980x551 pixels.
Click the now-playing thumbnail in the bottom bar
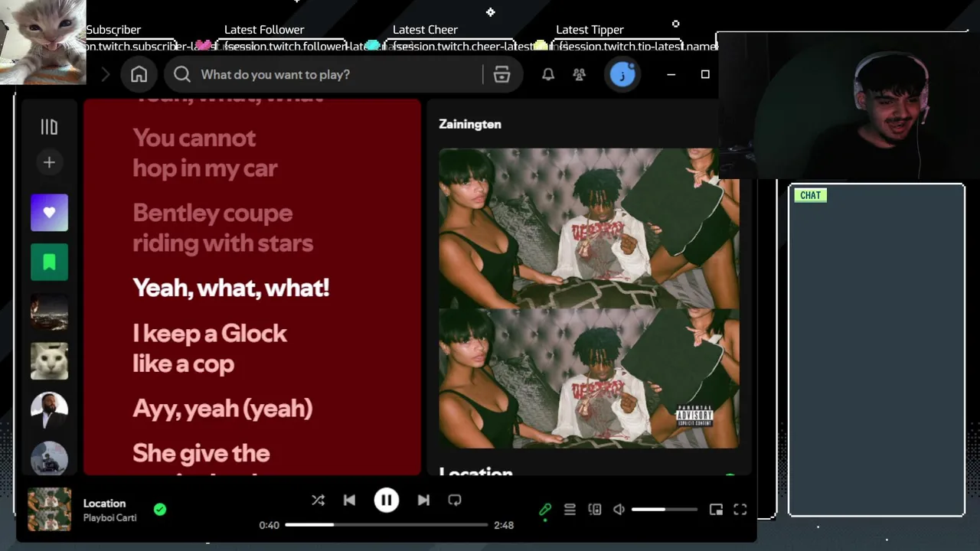[x=49, y=510]
